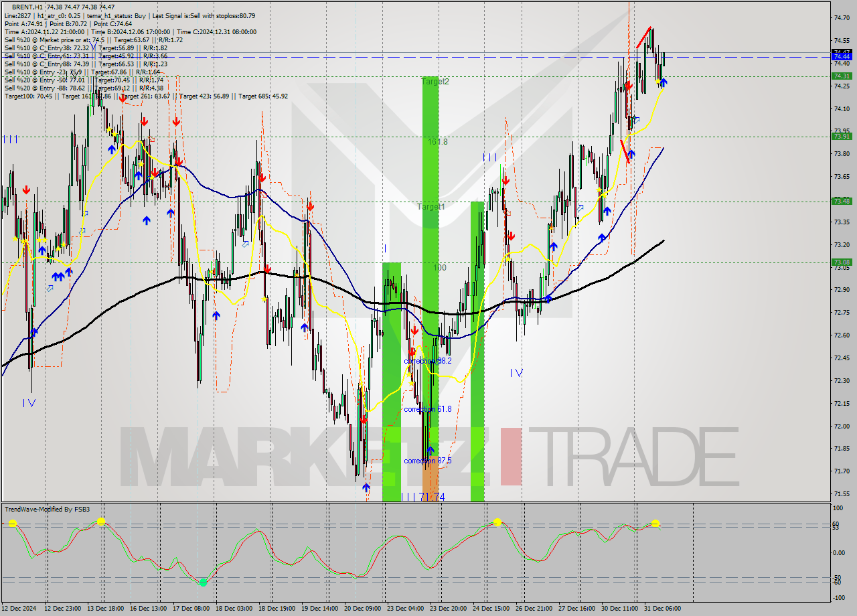The width and height of the screenshot is (857, 616).
Task: Click the TrendWave yellow dot above 24 Dec 15:00
Action: (497, 522)
